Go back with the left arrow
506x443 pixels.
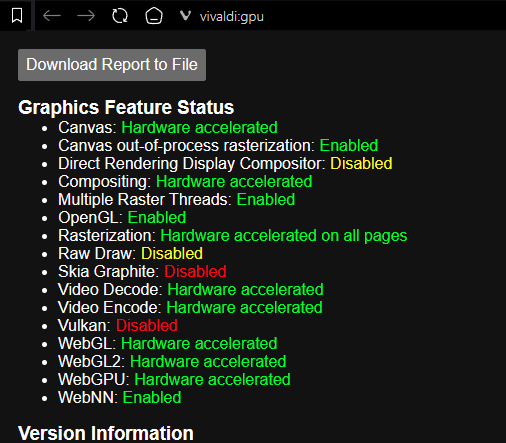[52, 16]
